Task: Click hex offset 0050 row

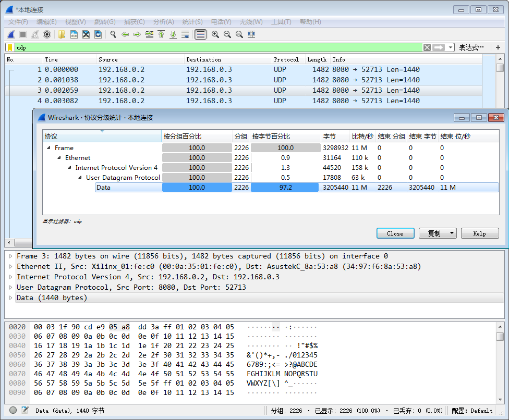Action: pyautogui.click(x=17, y=355)
